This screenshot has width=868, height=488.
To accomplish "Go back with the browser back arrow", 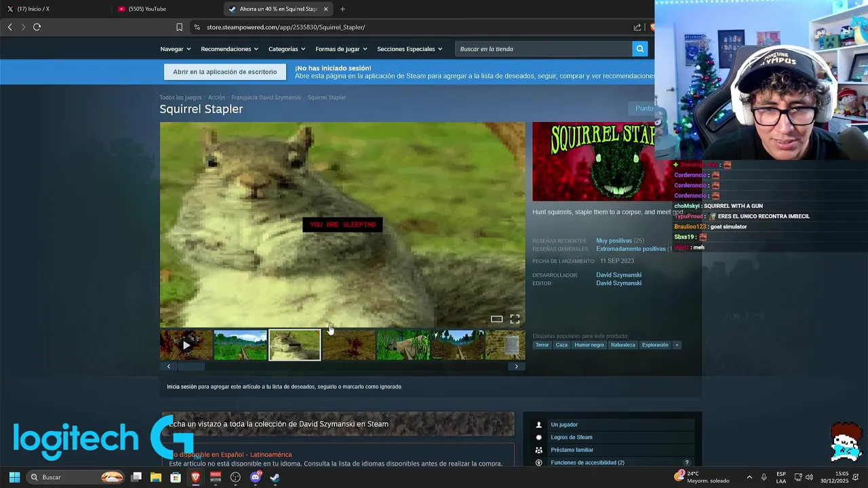I will coord(9,27).
